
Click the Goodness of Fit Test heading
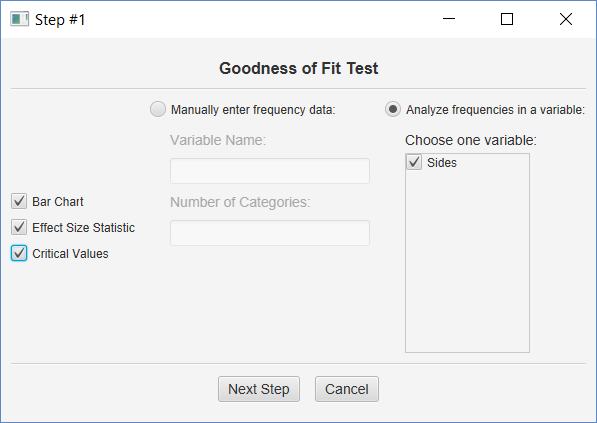[x=298, y=69]
